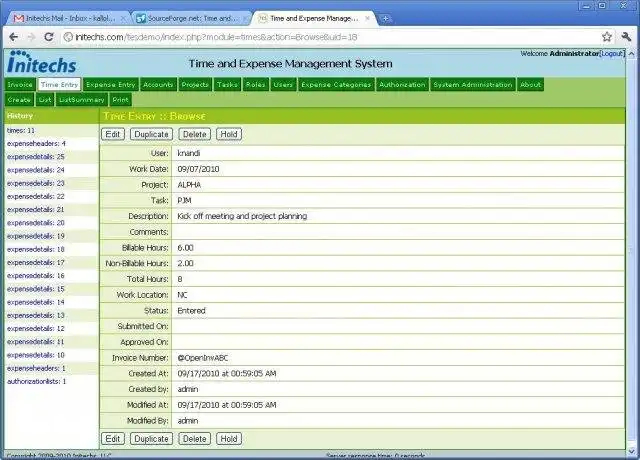Open history item times: 11
The height and width of the screenshot is (460, 640).
[21, 131]
